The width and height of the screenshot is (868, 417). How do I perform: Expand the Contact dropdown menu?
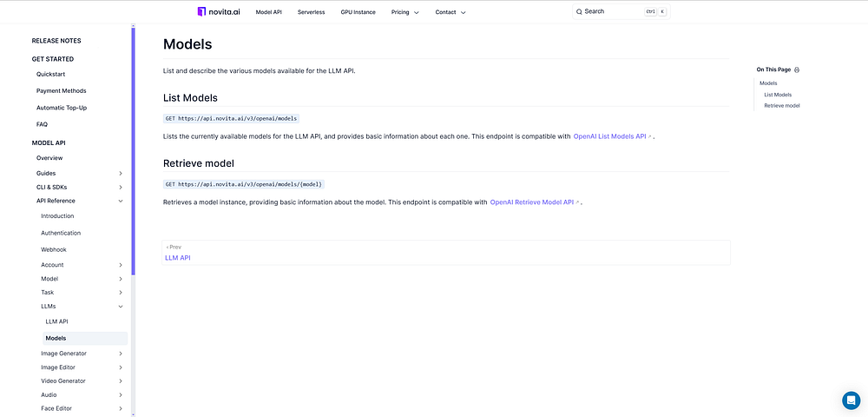[x=450, y=12]
